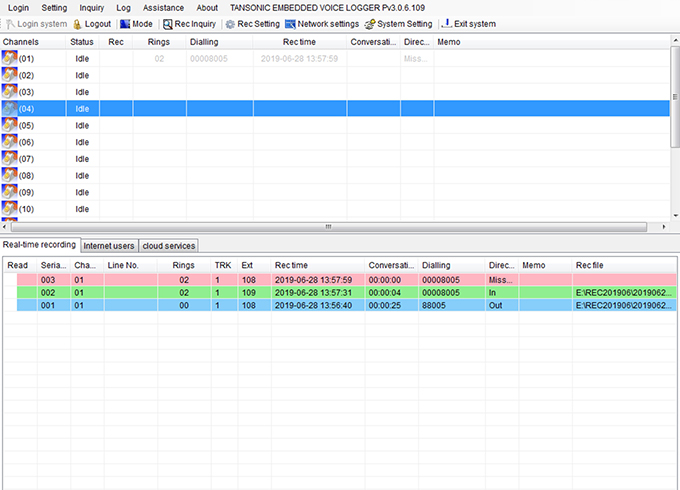Image resolution: width=680 pixels, height=490 pixels.
Task: Sort channels by Status column header
Action: (x=81, y=42)
